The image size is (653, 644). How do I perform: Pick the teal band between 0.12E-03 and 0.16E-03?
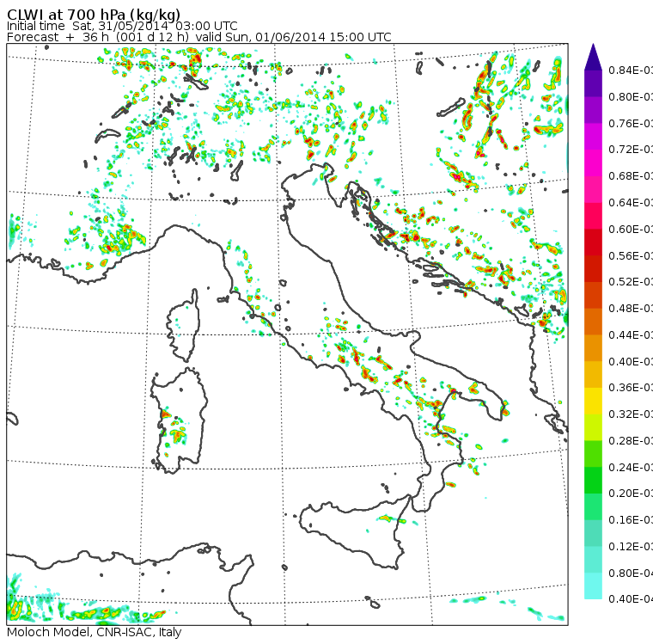tap(593, 533)
